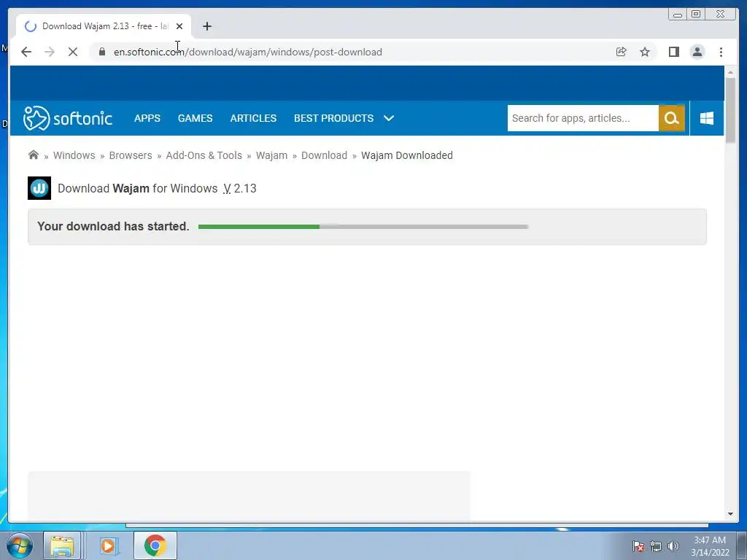Close the Download Wajam tab
This screenshot has height=560, width=747.
point(179,26)
